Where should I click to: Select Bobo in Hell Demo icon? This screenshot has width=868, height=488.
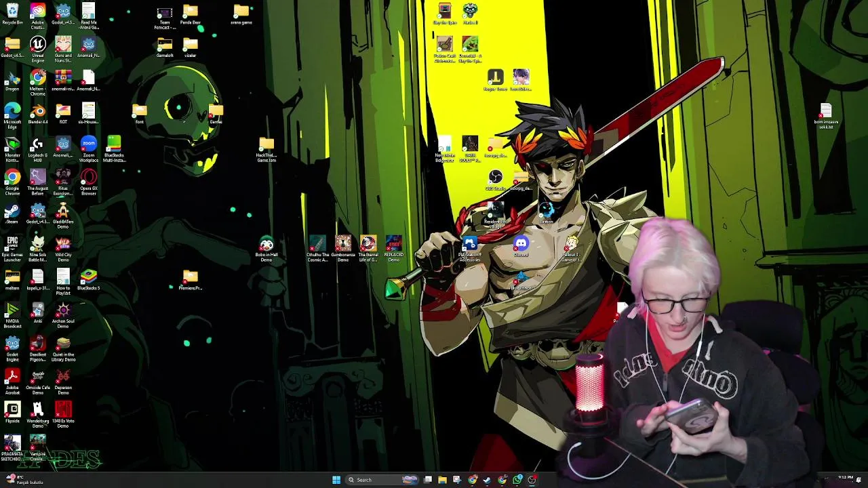(267, 249)
